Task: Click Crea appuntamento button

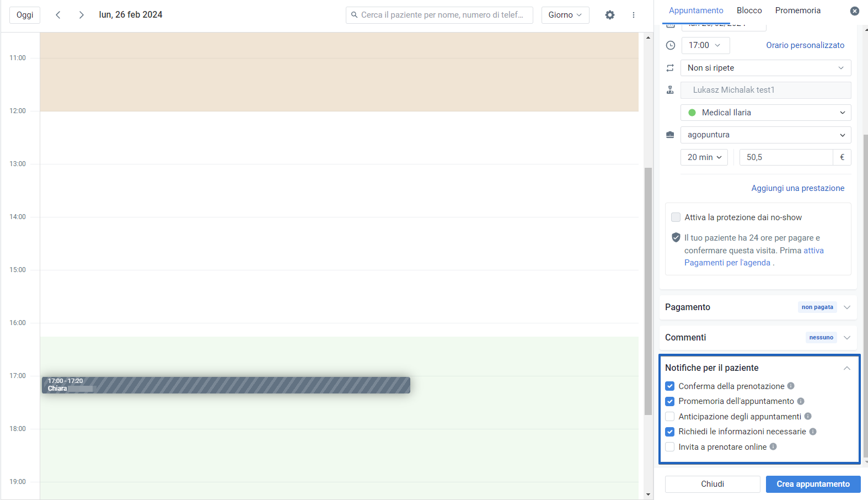Action: point(813,484)
